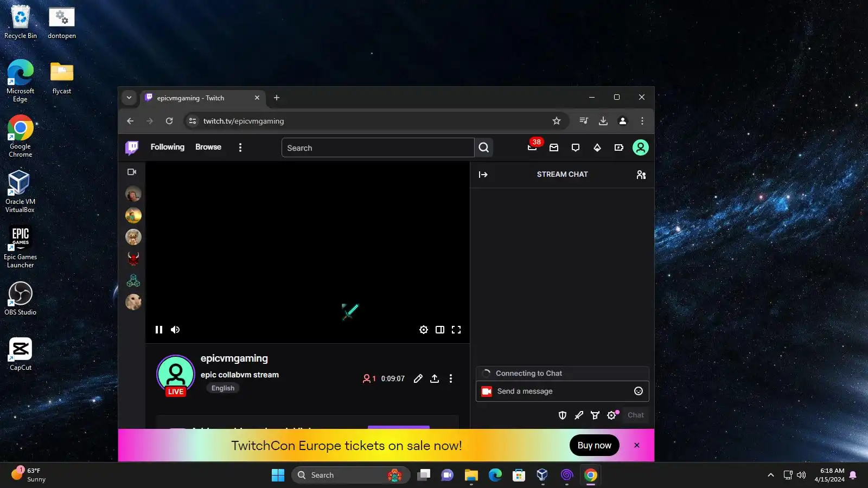
Task: Enter fullscreen on the video player
Action: coord(456,330)
